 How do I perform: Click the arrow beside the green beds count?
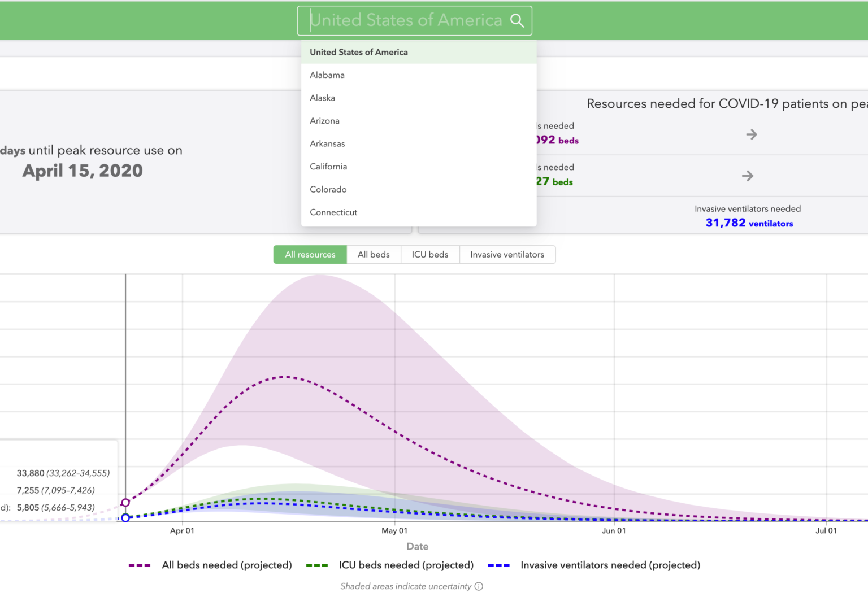[x=747, y=176]
